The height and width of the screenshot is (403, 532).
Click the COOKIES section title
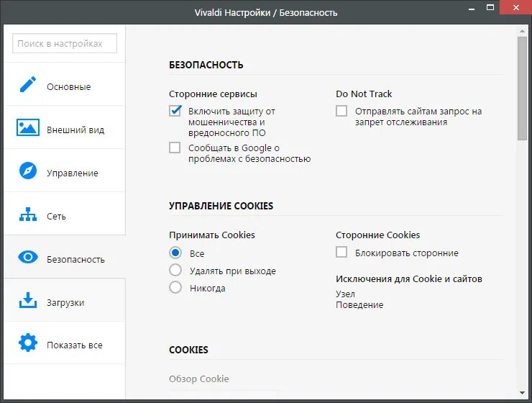point(188,350)
